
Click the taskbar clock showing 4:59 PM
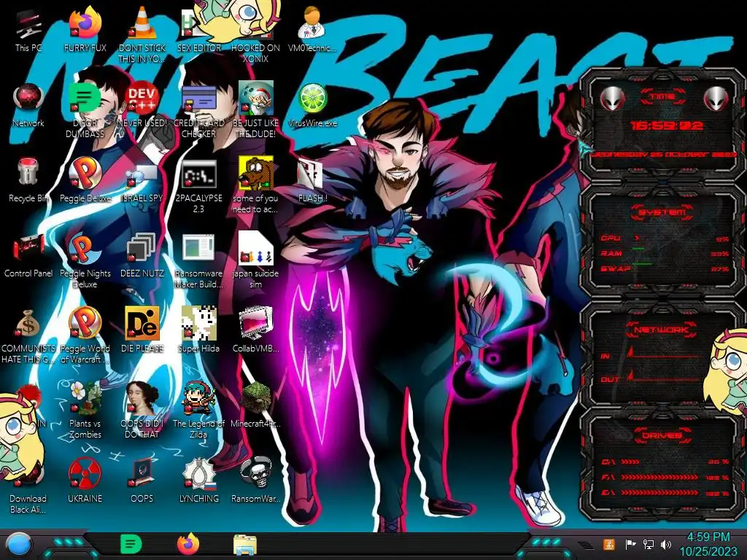tap(708, 544)
